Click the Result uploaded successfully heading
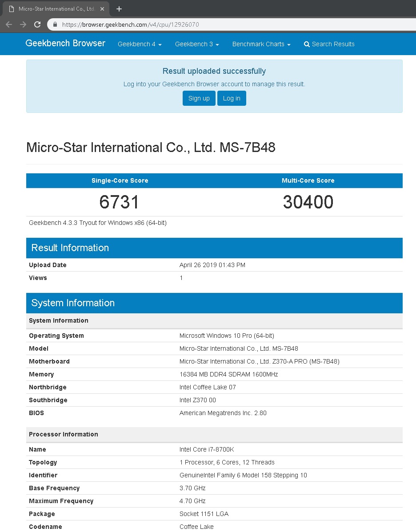The height and width of the screenshot is (532, 416). [x=214, y=71]
